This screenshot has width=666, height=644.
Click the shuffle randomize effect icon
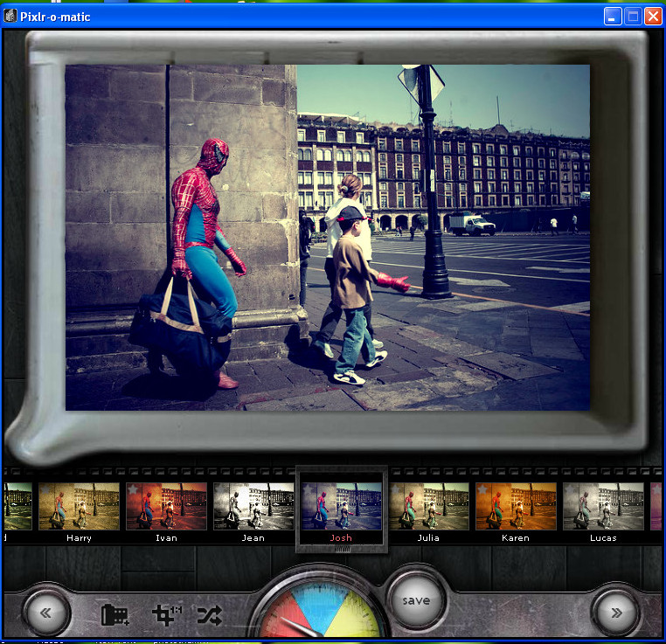210,615
